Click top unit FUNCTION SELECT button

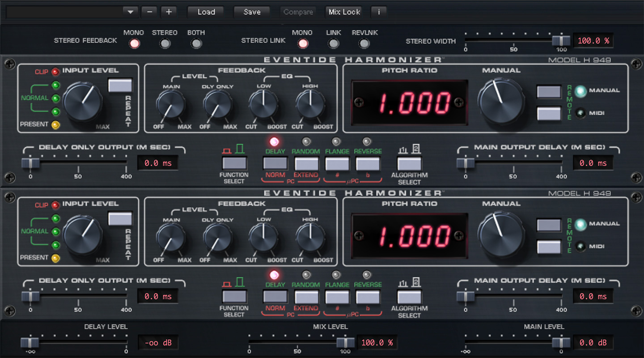234,163
